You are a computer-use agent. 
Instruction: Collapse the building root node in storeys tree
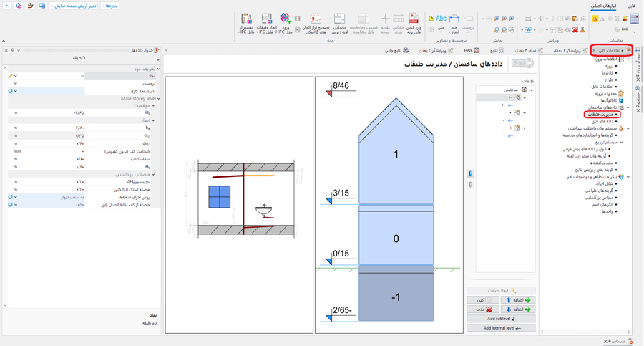pos(532,90)
